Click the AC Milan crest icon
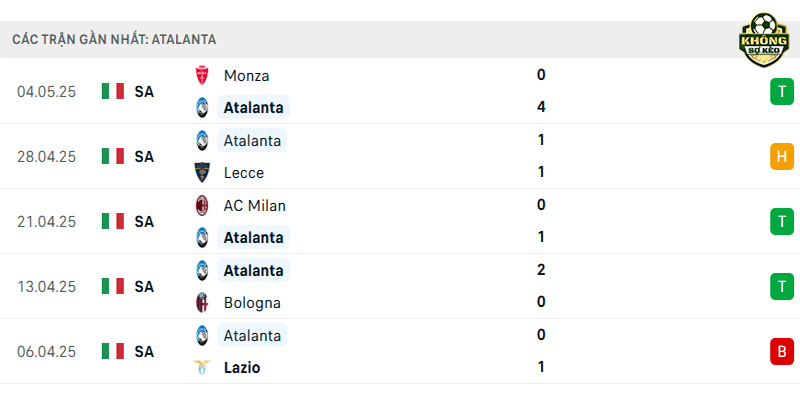This screenshot has height=400, width=800. click(x=202, y=206)
